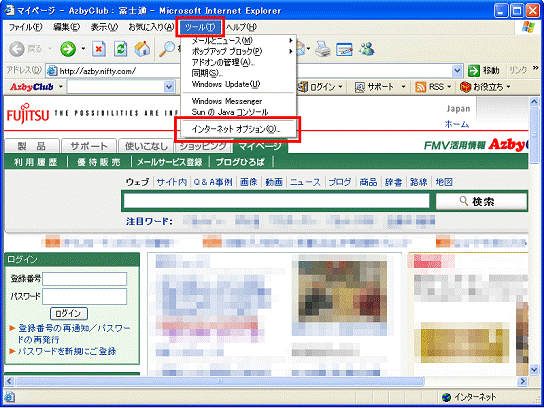The height and width of the screenshot is (408, 544).
Task: Open the ヘルプ(H) menu
Action: 241,27
